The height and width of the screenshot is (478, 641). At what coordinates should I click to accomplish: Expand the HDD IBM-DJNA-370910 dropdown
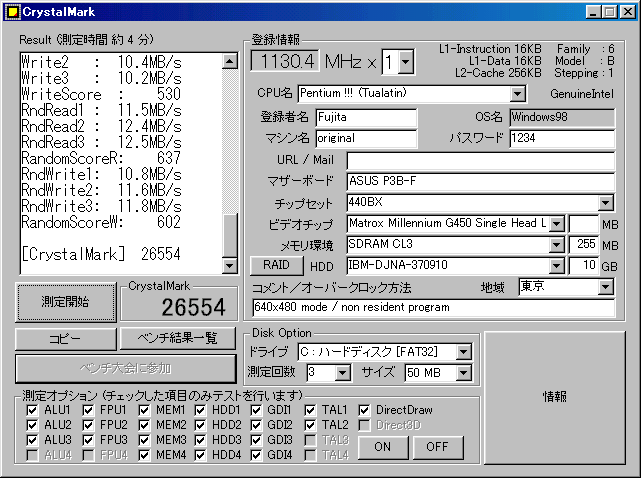pos(556,266)
